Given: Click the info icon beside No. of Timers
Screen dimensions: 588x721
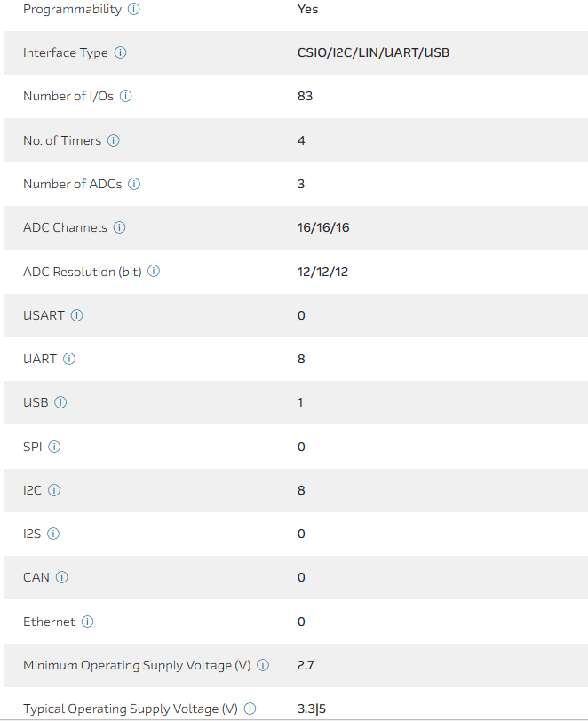Looking at the screenshot, I should coord(114,140).
